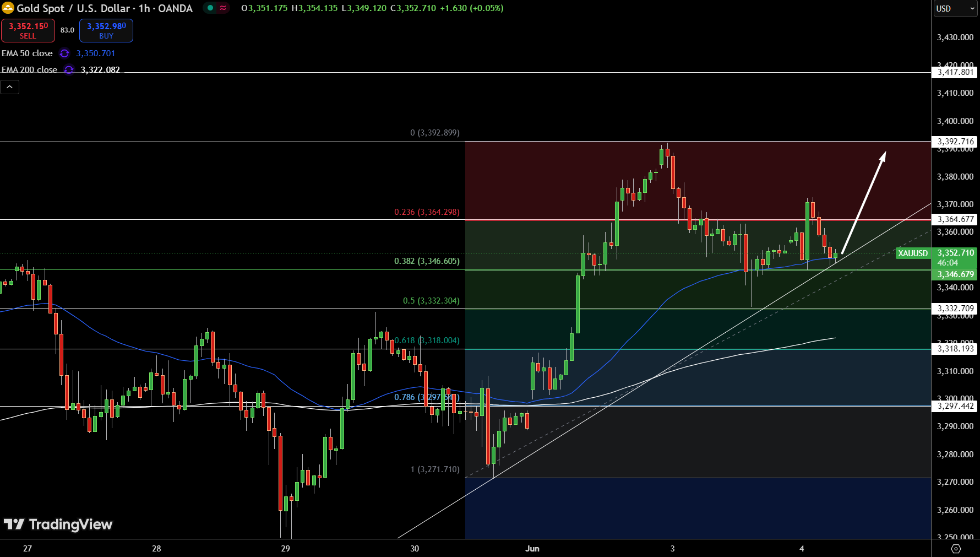The height and width of the screenshot is (557, 980).
Task: Collapse the indicator legend with chevron
Action: tap(10, 87)
